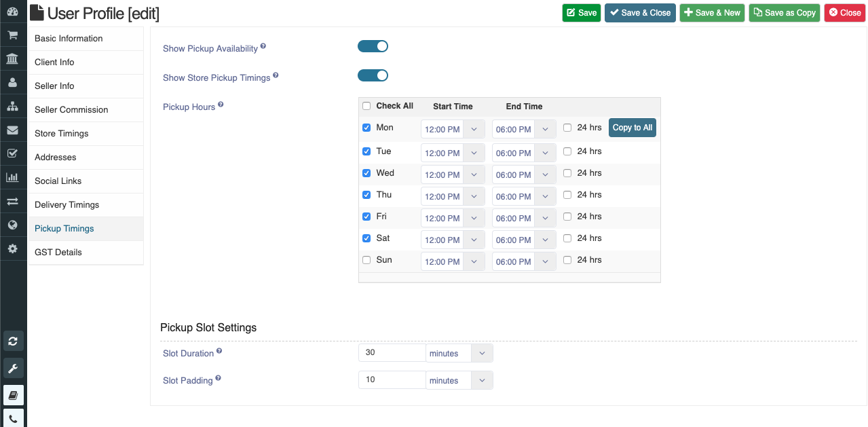Click the red Close button
Image resolution: width=868 pixels, height=427 pixels.
(x=845, y=13)
